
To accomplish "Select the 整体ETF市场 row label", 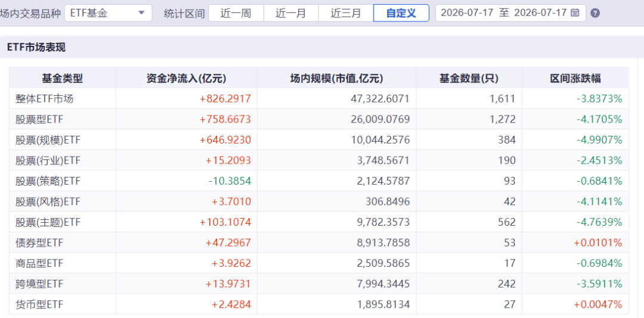I will pyautogui.click(x=45, y=98).
